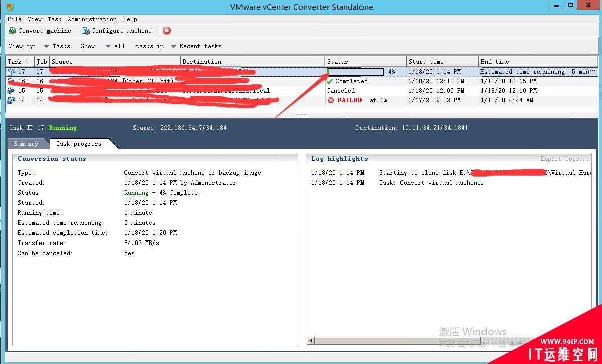Open the View menu
This screenshot has height=364, width=602.
(35, 19)
